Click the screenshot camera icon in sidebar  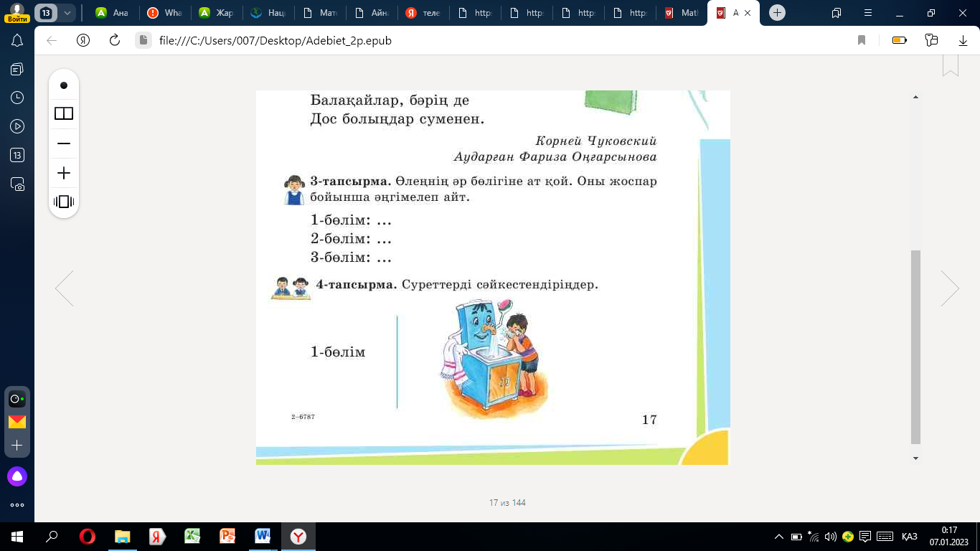tap(17, 184)
